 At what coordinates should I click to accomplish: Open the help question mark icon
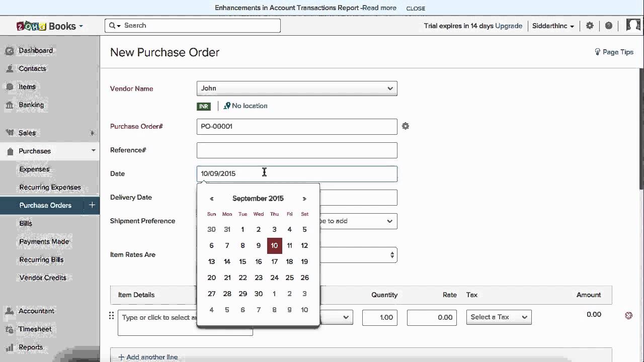tap(609, 26)
